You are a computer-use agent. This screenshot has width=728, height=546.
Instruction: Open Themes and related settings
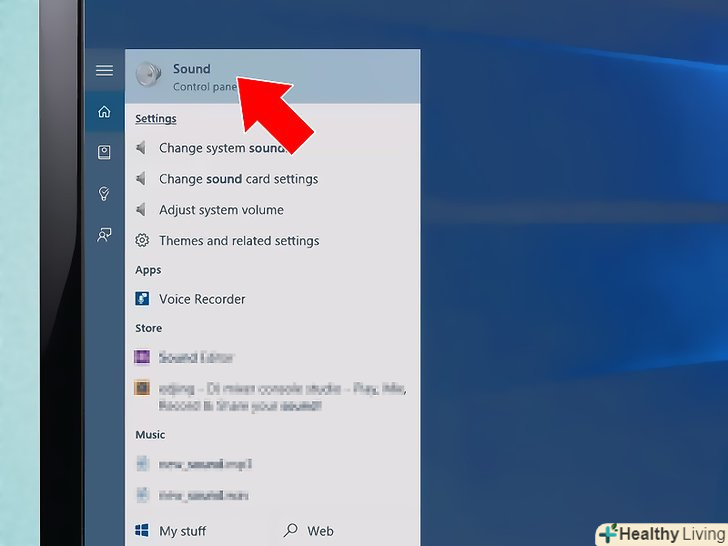coord(273,240)
